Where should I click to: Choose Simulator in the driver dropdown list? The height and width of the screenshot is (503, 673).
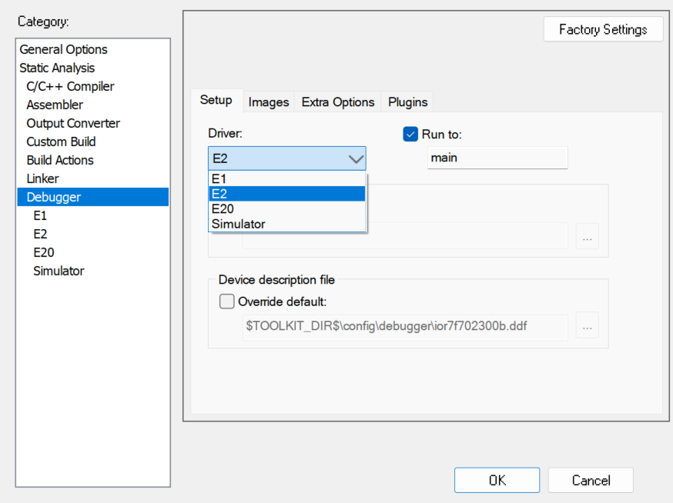pyautogui.click(x=286, y=224)
